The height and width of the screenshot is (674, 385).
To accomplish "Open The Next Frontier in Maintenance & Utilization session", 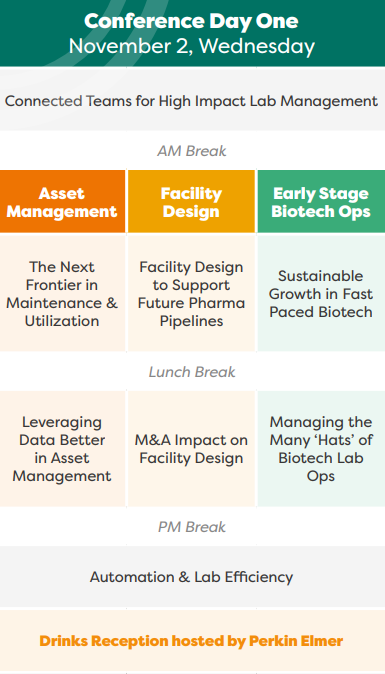I will pyautogui.click(x=62, y=293).
